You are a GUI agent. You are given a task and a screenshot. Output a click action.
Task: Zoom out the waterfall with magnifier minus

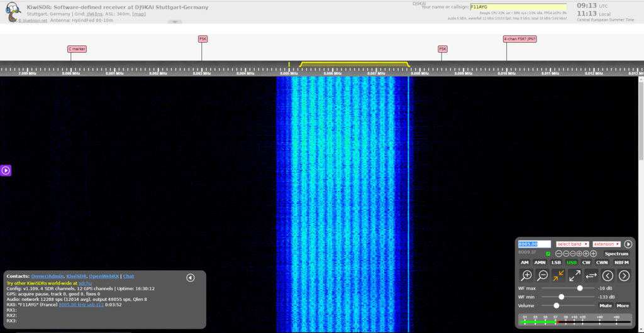543,276
